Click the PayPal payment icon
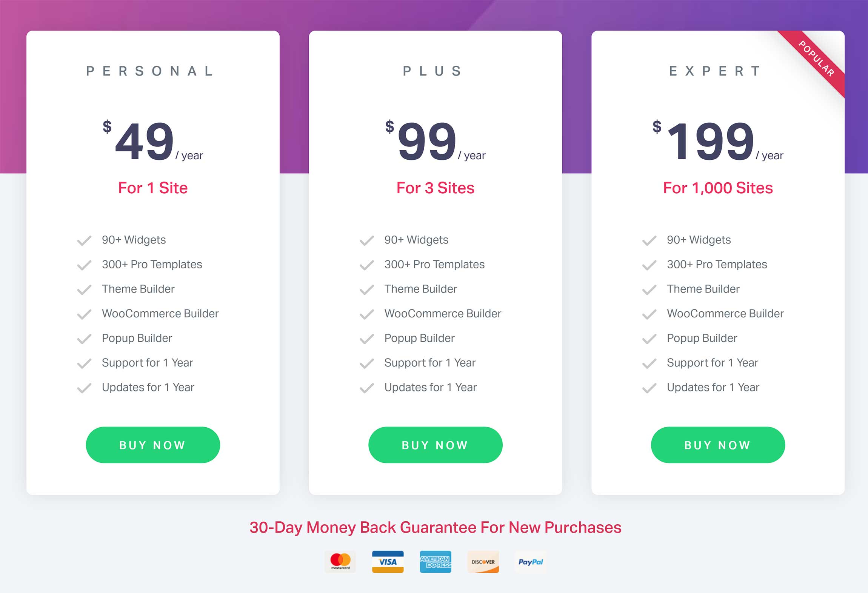868x593 pixels. pyautogui.click(x=531, y=562)
